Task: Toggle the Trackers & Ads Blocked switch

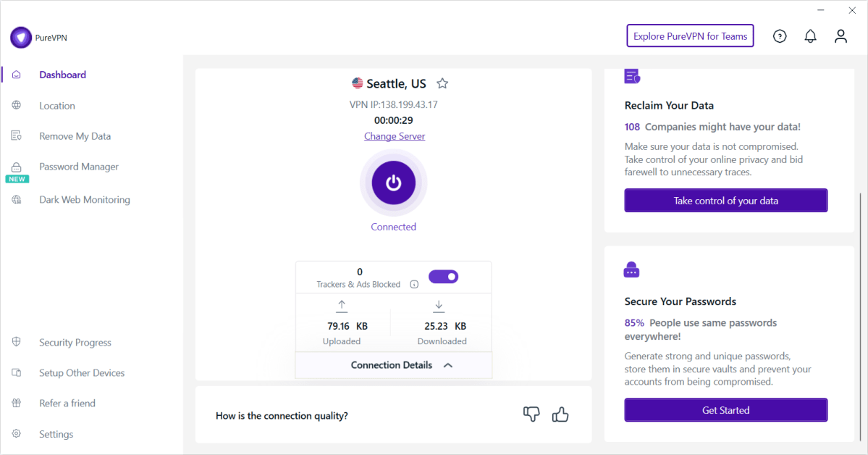Action: click(x=443, y=277)
